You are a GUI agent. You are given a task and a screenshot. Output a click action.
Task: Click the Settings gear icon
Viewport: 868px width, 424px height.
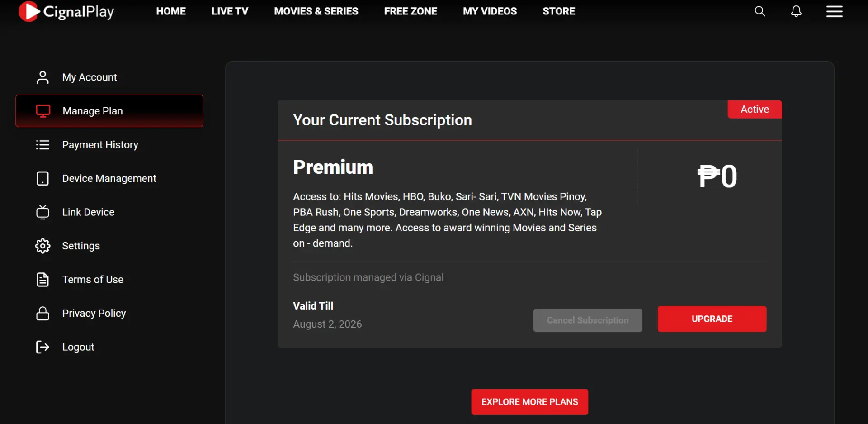pyautogui.click(x=42, y=246)
